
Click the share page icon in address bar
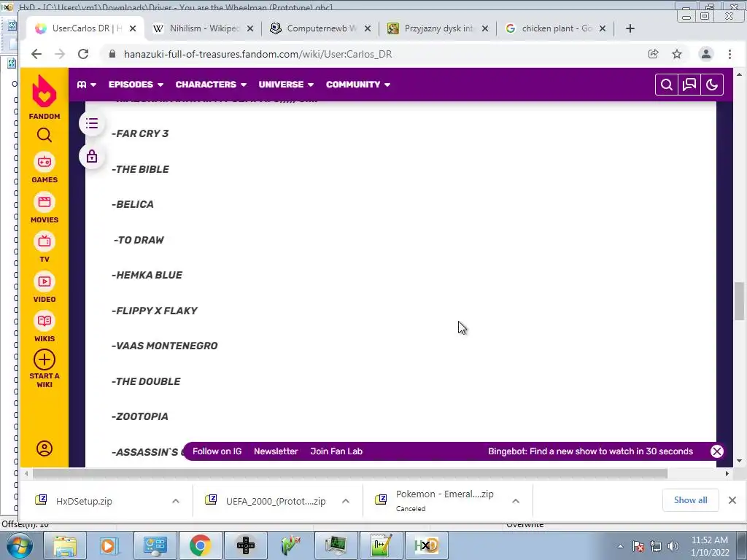(654, 54)
